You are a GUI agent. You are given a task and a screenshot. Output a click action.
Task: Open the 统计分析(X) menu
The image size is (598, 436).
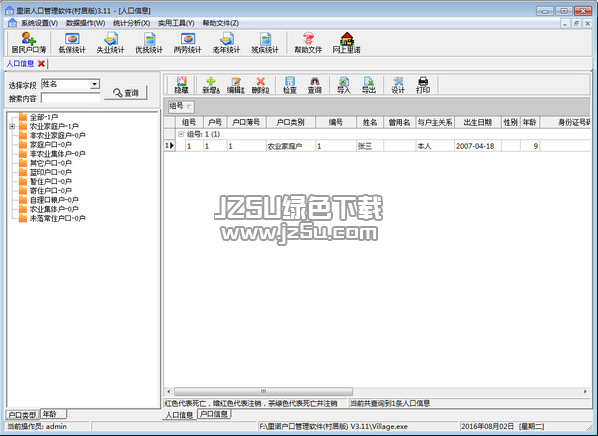[x=132, y=23]
